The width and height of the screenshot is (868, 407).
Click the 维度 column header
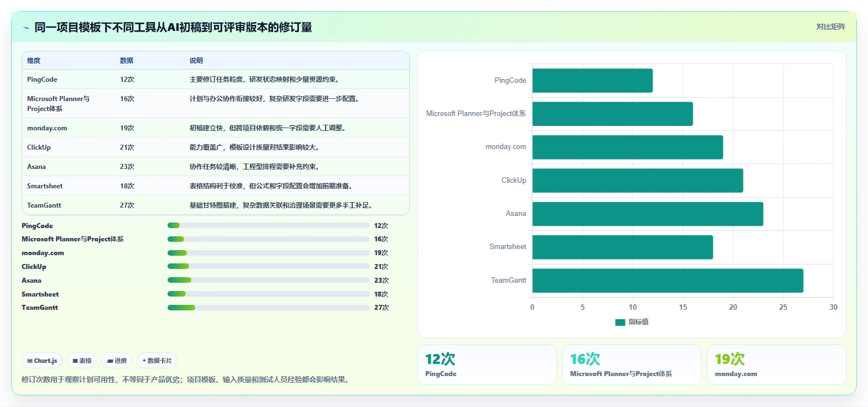click(x=34, y=61)
